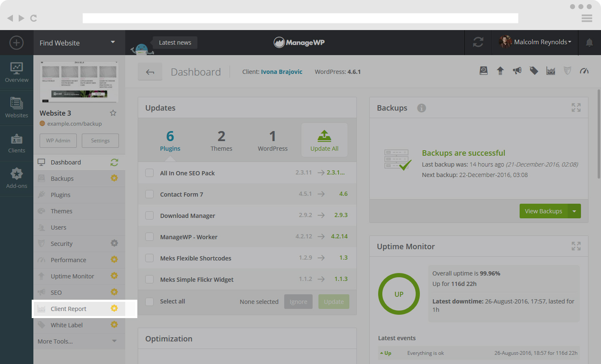The width and height of the screenshot is (601, 364).
Task: Open the Add-ons sidebar section
Action: [17, 178]
